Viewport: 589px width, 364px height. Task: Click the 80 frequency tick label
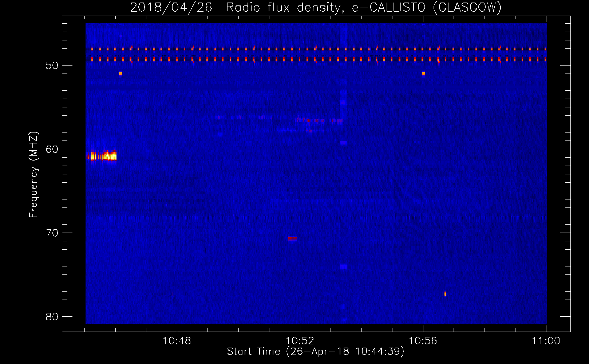click(52, 317)
